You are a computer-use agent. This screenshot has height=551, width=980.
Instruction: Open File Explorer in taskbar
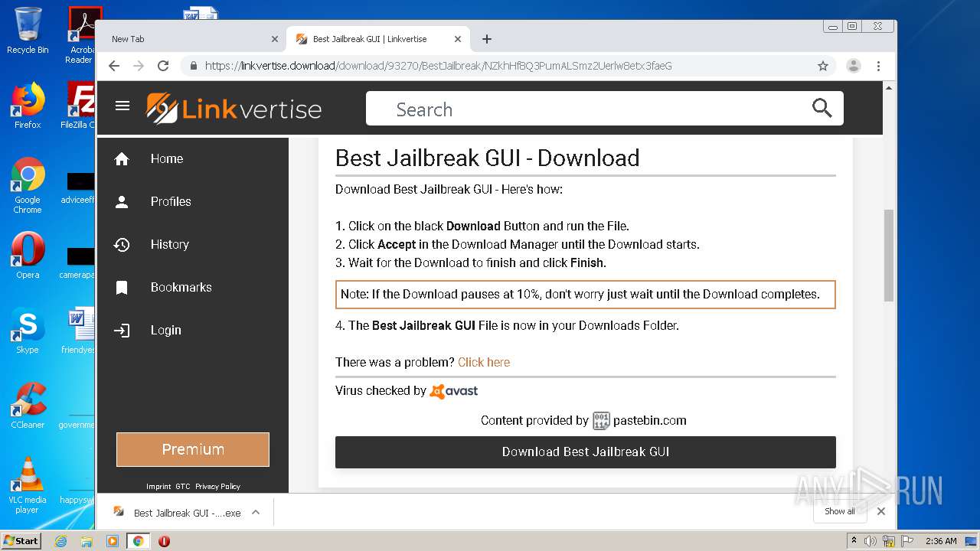(87, 541)
